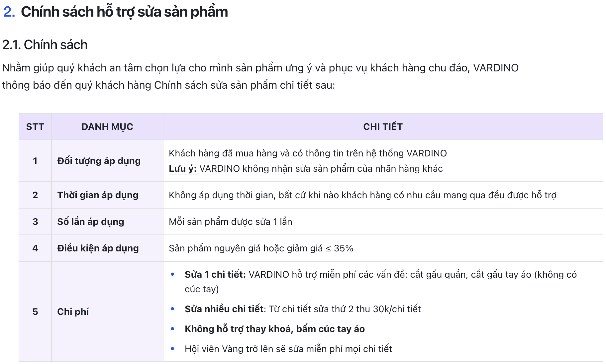Click the blue section number "2."
606x364 pixels.
coord(9,12)
